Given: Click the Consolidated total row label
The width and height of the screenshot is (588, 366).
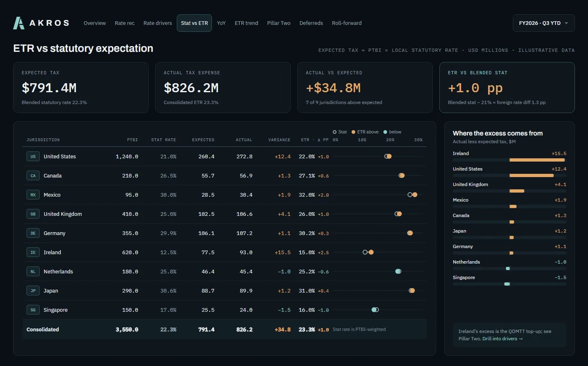Looking at the screenshot, I should (42, 329).
